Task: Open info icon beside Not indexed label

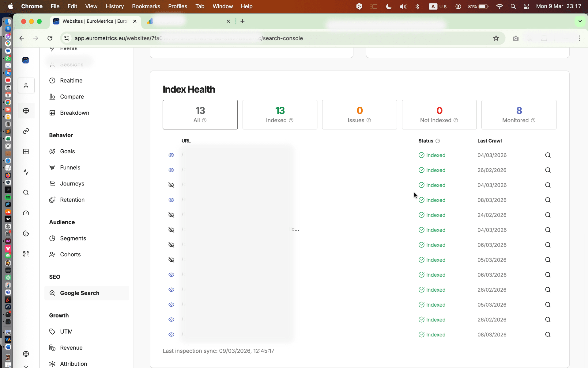Action: point(456,120)
